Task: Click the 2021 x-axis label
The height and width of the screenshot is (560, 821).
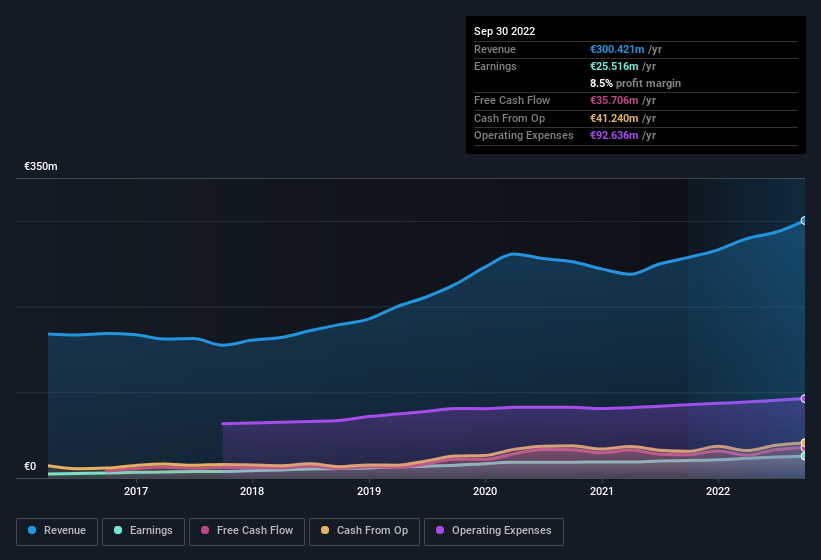Action: 602,491
